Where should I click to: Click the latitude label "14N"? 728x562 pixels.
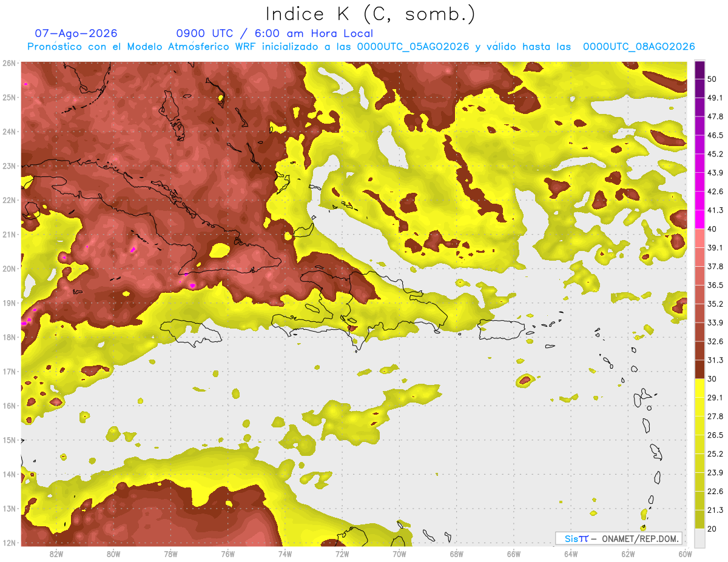coord(8,474)
